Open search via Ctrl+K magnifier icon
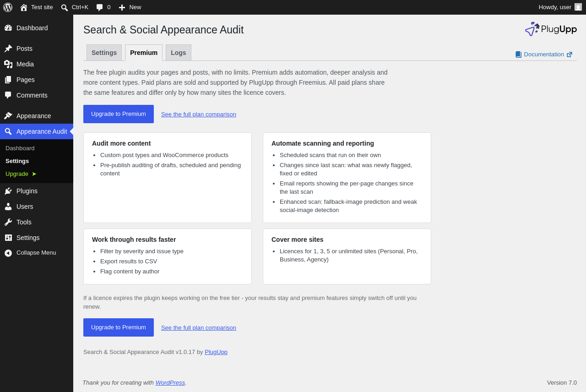This screenshot has height=392, width=586. point(65,7)
